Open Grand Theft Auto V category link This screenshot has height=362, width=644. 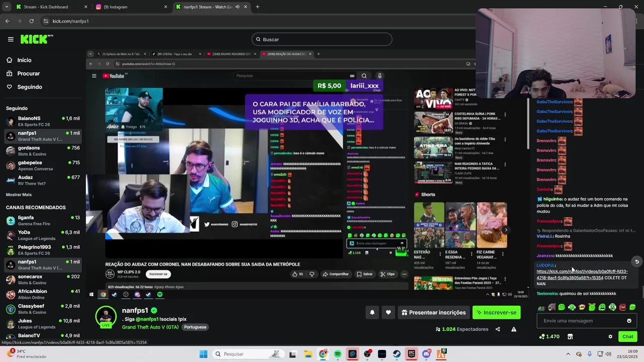tap(150, 327)
